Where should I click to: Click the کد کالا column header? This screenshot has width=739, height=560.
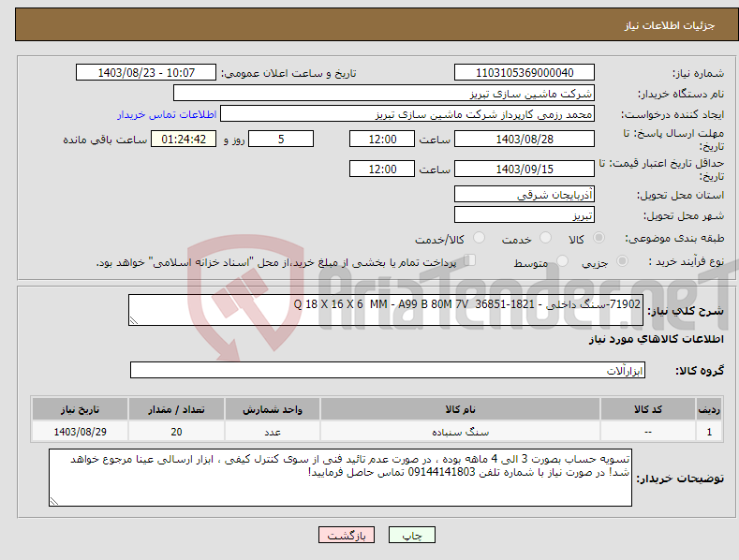tap(648, 409)
